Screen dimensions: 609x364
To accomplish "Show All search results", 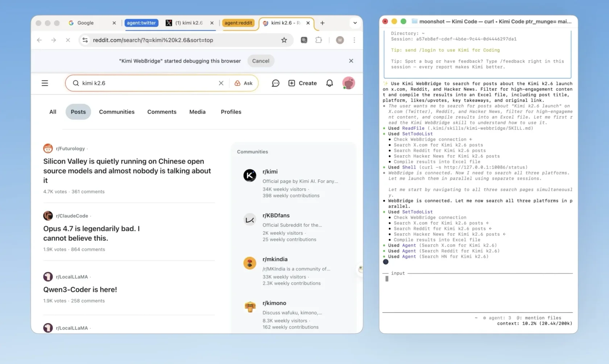I will [53, 112].
